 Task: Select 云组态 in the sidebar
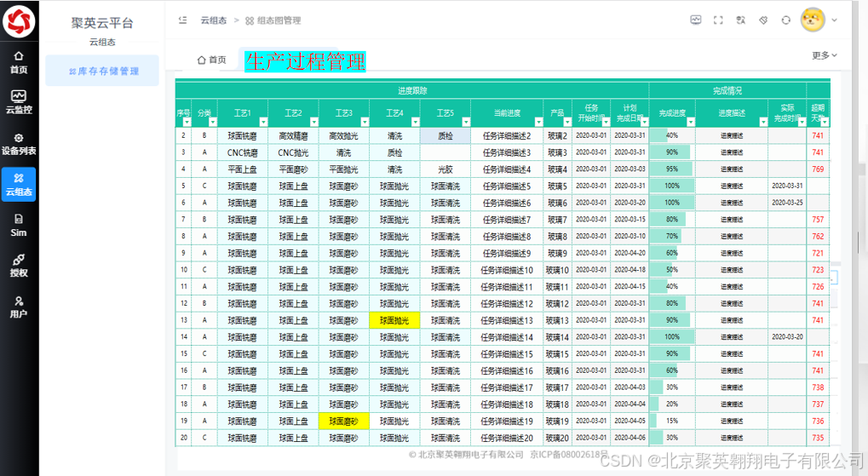tap(19, 184)
